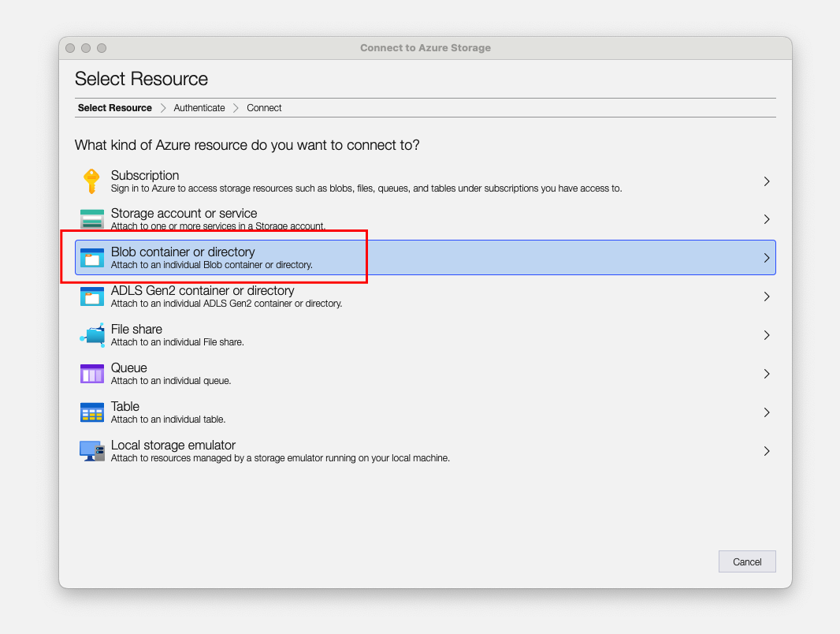Expand the Blob container row chevron
The height and width of the screenshot is (634, 840).
point(767,258)
